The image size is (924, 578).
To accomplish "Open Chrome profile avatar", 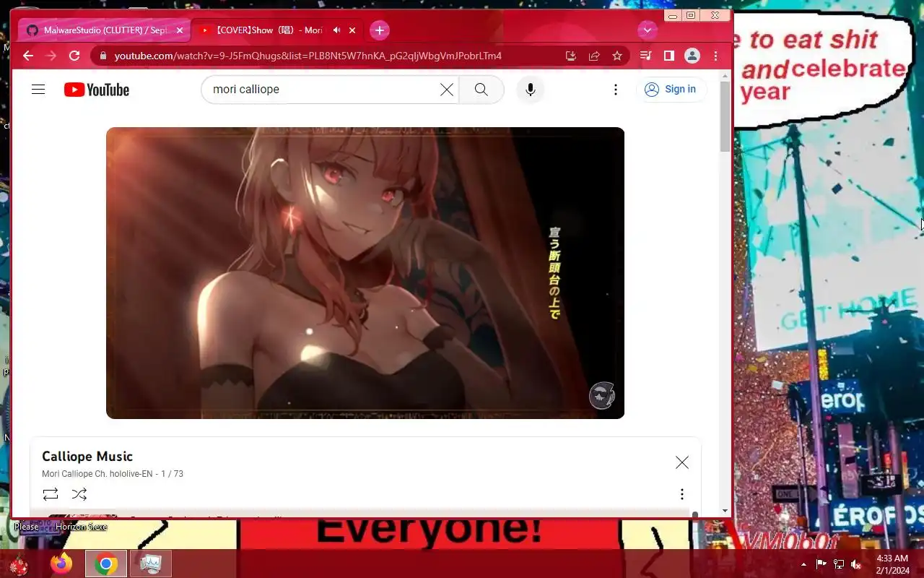I will pos(692,56).
